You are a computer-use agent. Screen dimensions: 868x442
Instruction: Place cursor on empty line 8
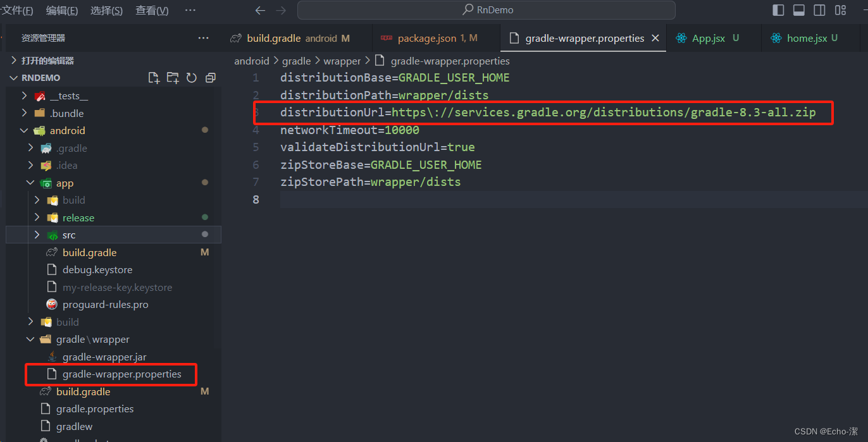click(x=573, y=200)
